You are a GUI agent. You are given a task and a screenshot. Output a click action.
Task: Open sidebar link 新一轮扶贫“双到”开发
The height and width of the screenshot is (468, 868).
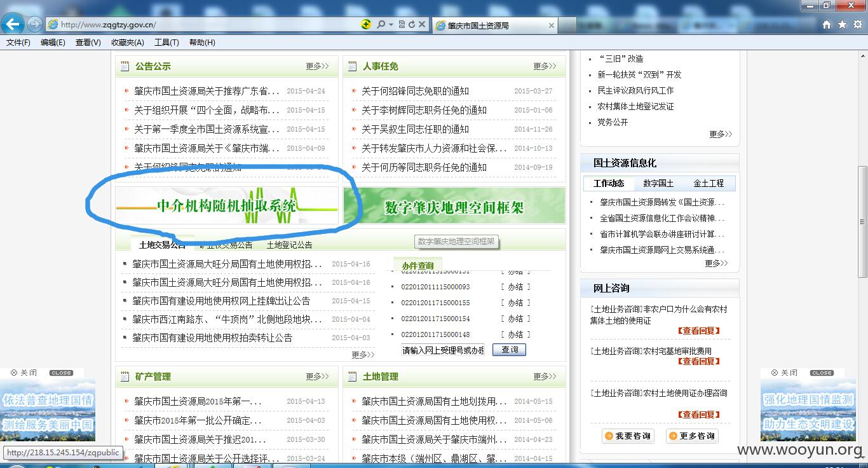tap(639, 74)
